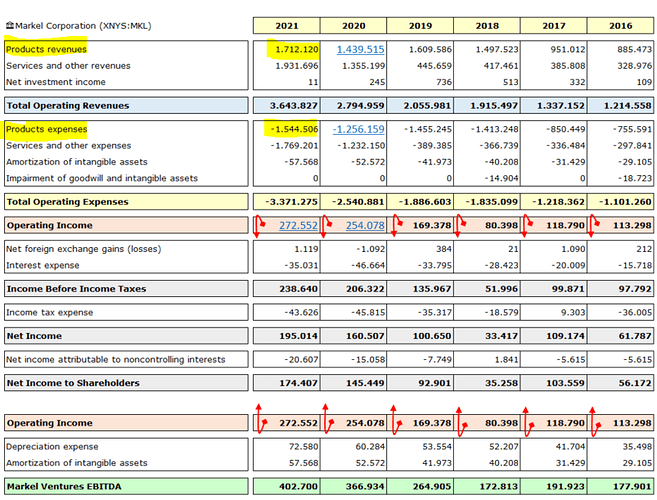Select Impairment of goodwill and intangible assets label
The image size is (657, 500).
(x=102, y=178)
